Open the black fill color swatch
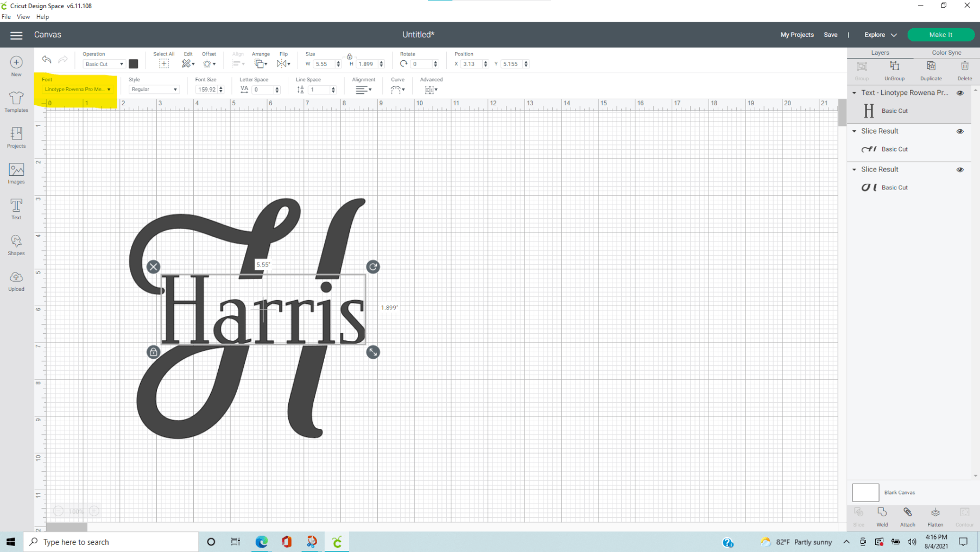980x552 pixels. 134,64
